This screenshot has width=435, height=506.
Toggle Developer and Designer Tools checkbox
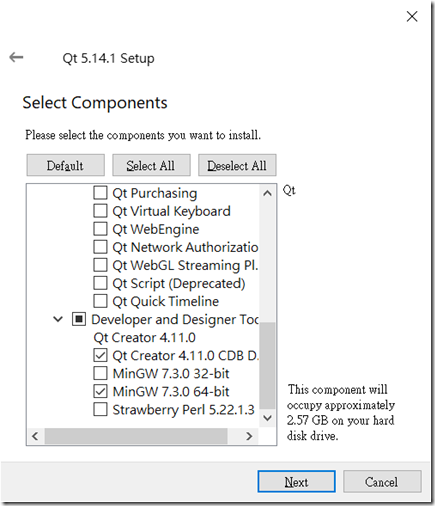(x=79, y=319)
